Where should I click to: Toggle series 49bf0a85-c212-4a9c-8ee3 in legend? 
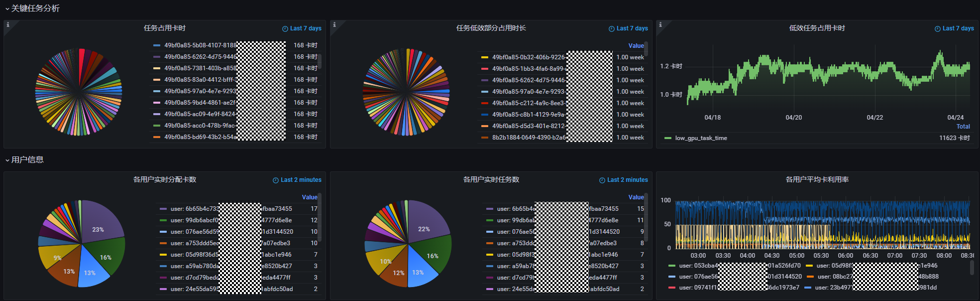click(529, 103)
